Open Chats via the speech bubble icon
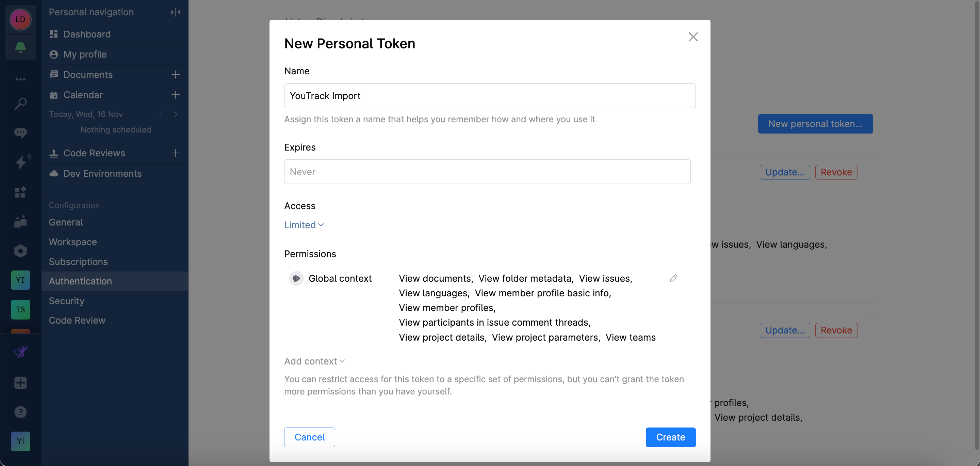This screenshot has width=980, height=466. [20, 133]
